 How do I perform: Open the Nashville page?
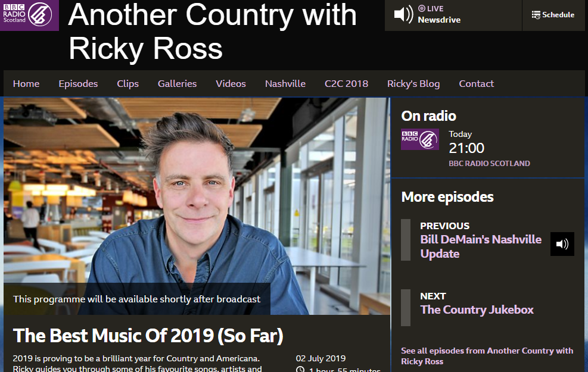click(285, 83)
